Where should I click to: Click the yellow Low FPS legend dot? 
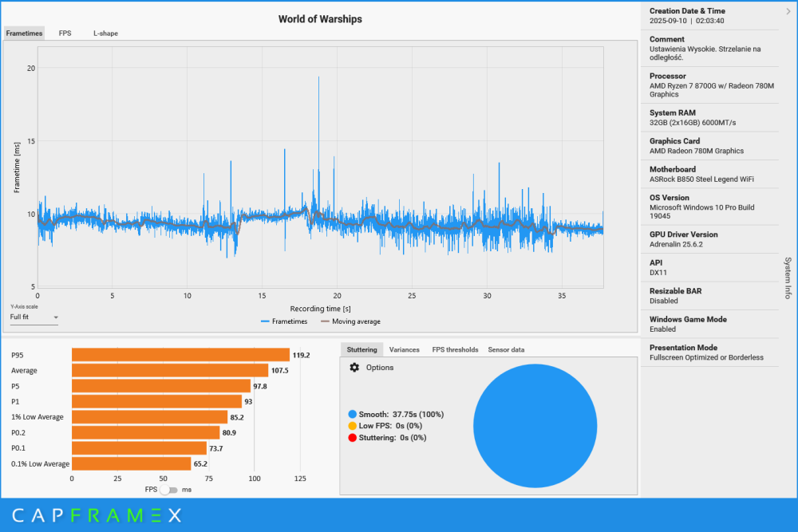[x=352, y=426]
